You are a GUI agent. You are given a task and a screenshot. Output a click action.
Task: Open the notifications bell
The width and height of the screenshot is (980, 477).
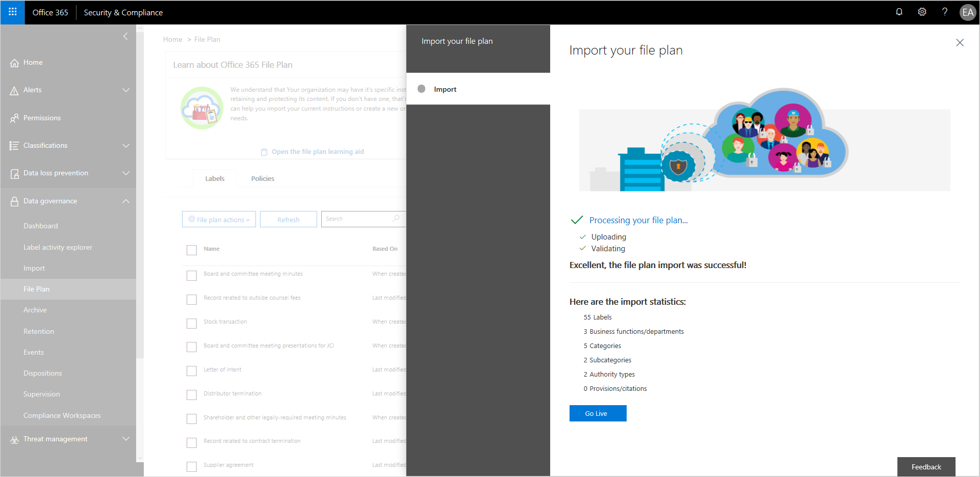pos(899,12)
